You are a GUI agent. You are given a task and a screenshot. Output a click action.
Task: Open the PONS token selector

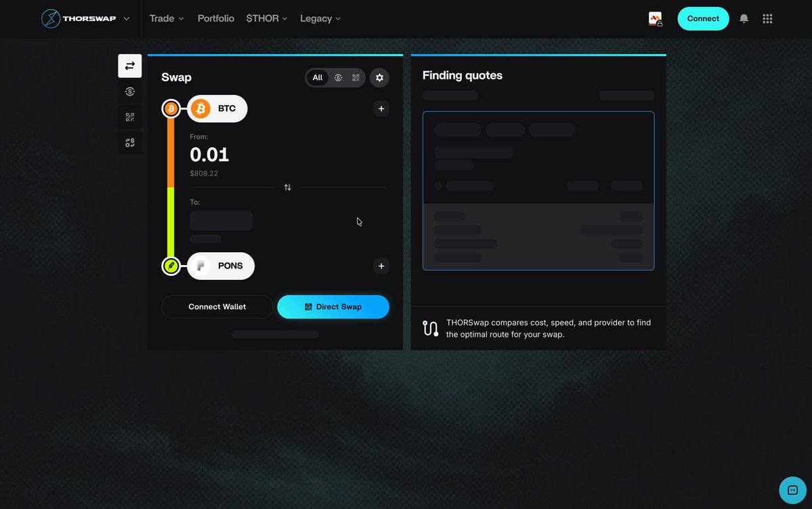pyautogui.click(x=221, y=266)
